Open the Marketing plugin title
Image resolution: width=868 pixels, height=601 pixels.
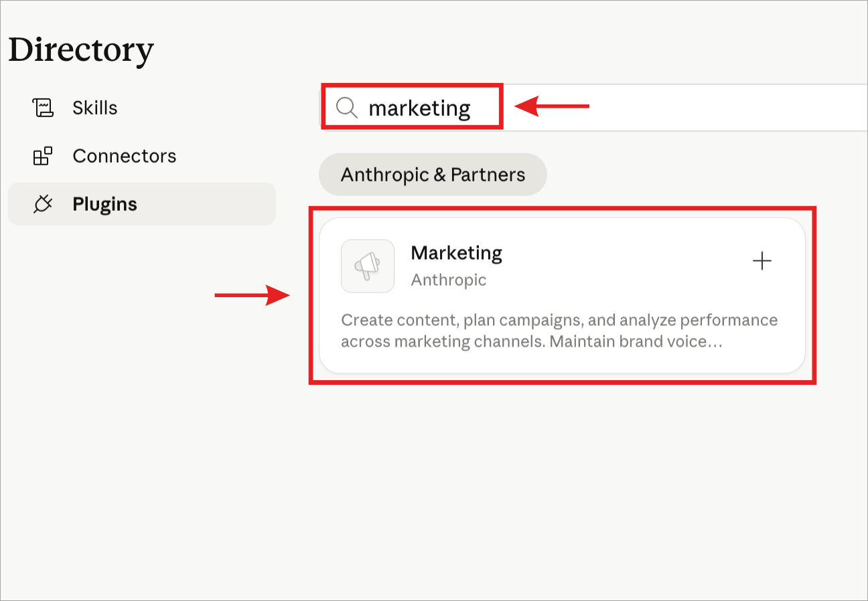456,253
